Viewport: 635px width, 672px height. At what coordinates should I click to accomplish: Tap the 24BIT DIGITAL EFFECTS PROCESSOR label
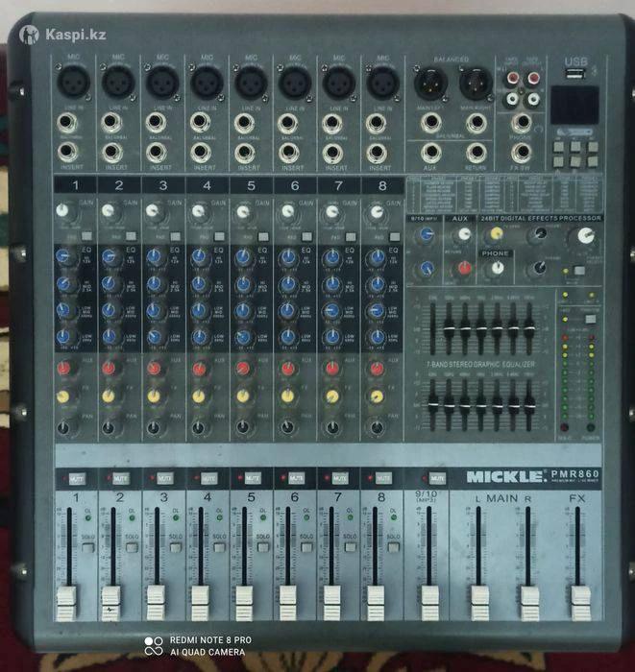pyautogui.click(x=541, y=218)
